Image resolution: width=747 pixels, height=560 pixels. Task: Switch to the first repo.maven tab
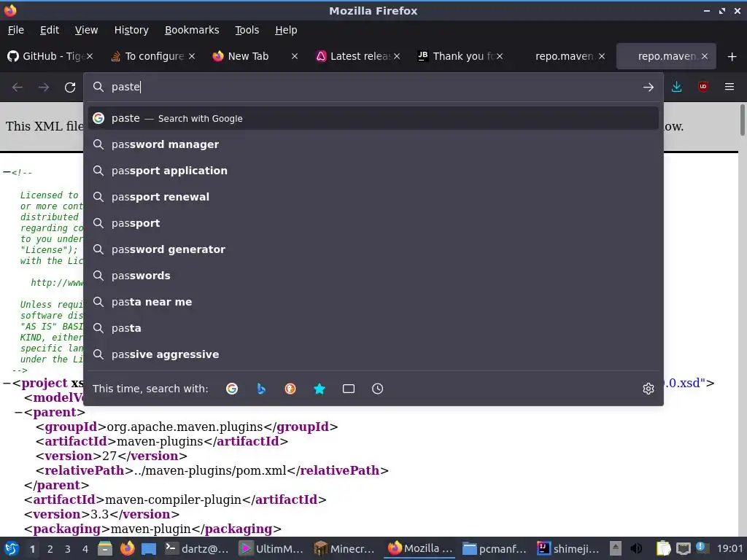[564, 56]
